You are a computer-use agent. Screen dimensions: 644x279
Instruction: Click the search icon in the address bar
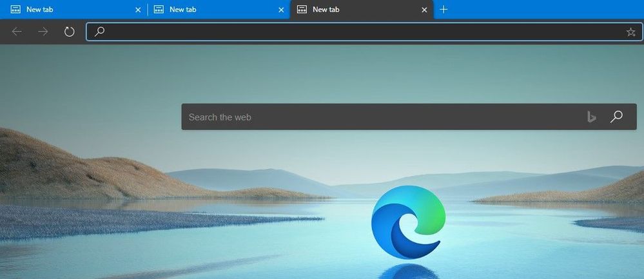tap(99, 32)
